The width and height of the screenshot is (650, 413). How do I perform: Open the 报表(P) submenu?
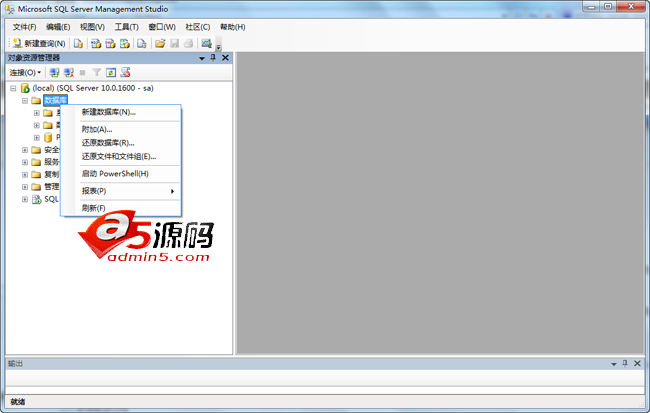pyautogui.click(x=121, y=191)
